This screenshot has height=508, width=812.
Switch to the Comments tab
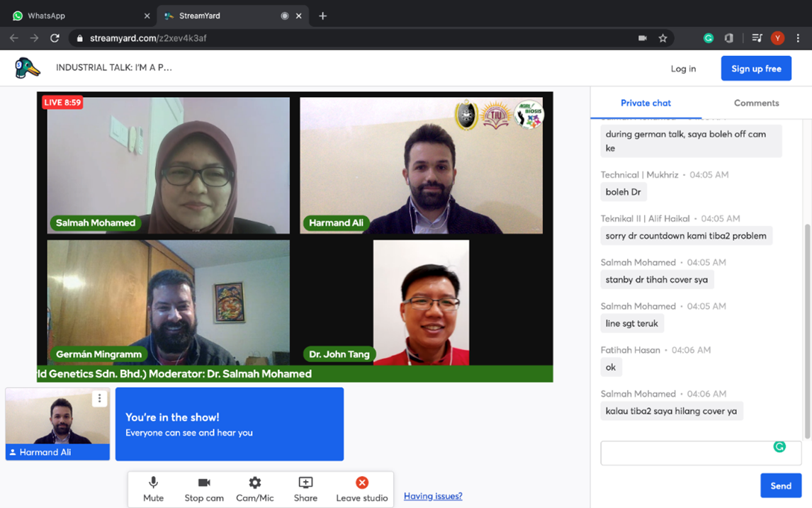click(x=756, y=103)
